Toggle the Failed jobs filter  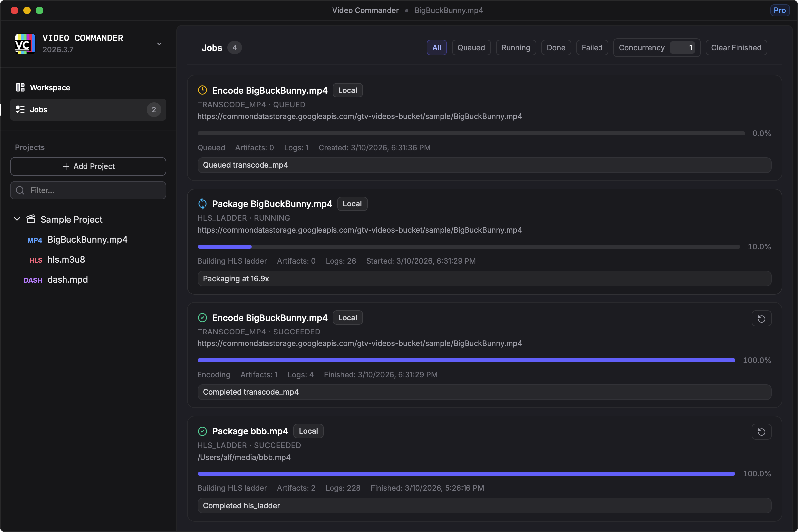tap(592, 48)
